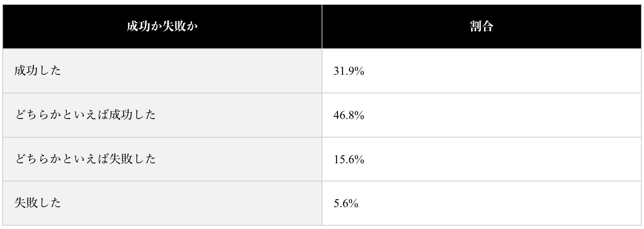Click the 成功 text in the header
The image size is (644, 229).
click(x=138, y=26)
